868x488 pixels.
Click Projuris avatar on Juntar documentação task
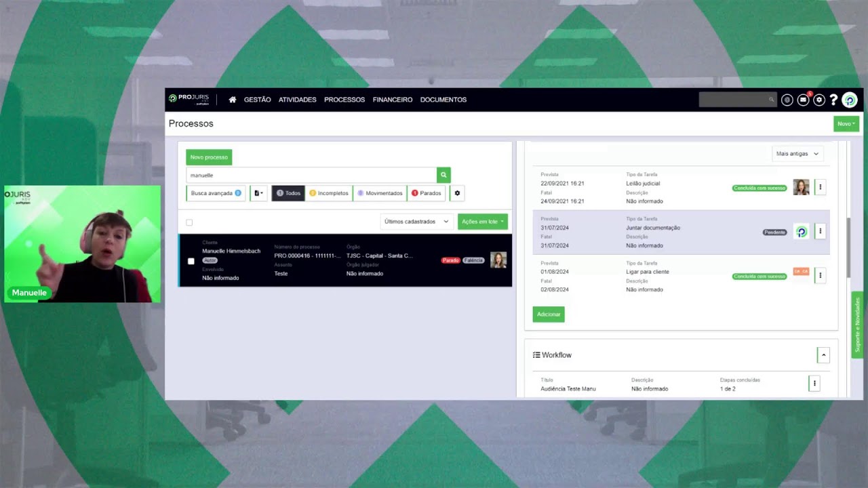click(x=802, y=232)
